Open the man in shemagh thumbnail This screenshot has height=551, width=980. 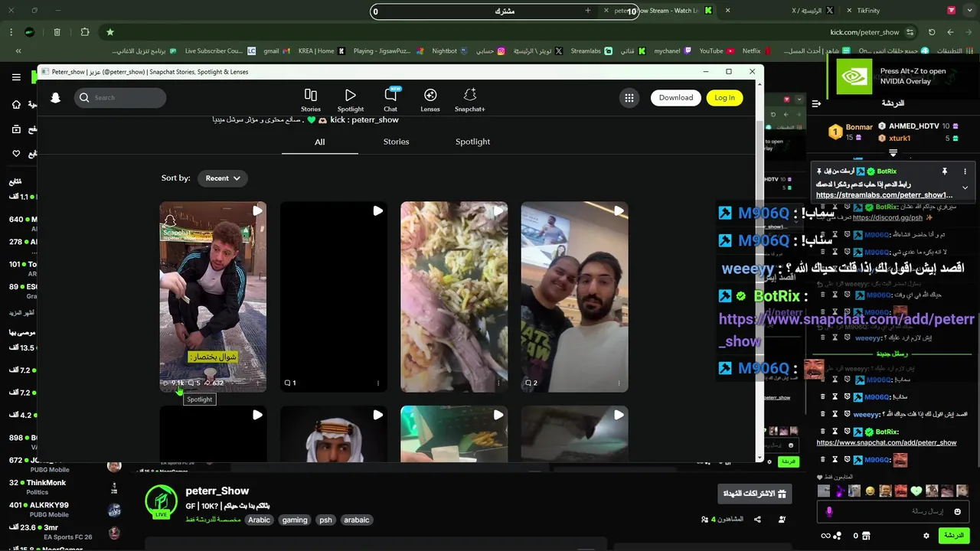333,434
